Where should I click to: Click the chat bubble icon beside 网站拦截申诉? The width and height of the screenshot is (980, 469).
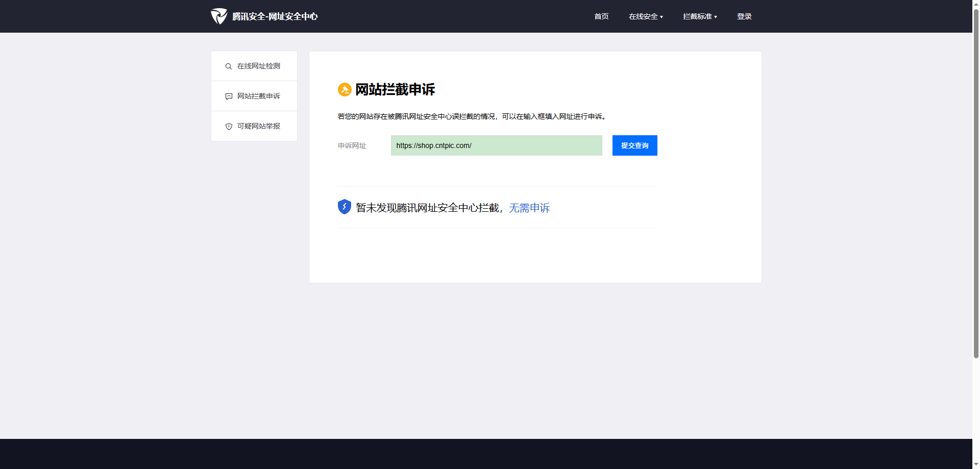coord(229,96)
